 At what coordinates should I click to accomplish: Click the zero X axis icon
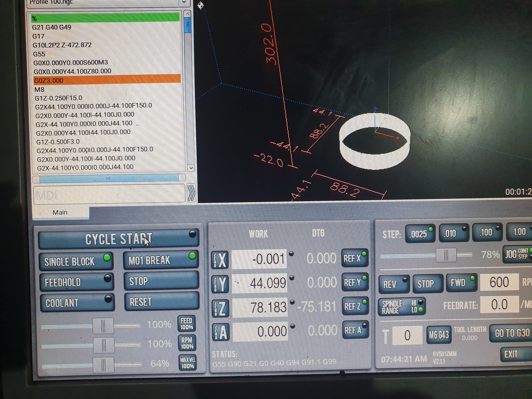tap(220, 260)
